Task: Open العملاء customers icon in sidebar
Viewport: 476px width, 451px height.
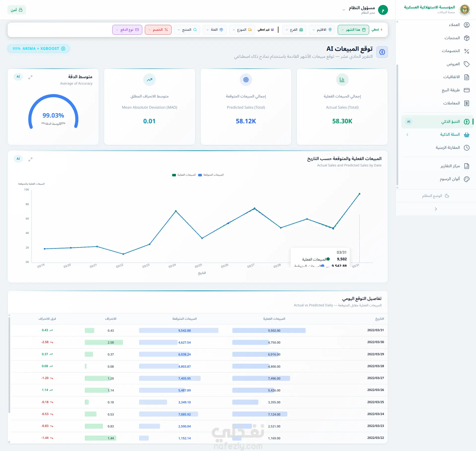Action: tap(467, 25)
